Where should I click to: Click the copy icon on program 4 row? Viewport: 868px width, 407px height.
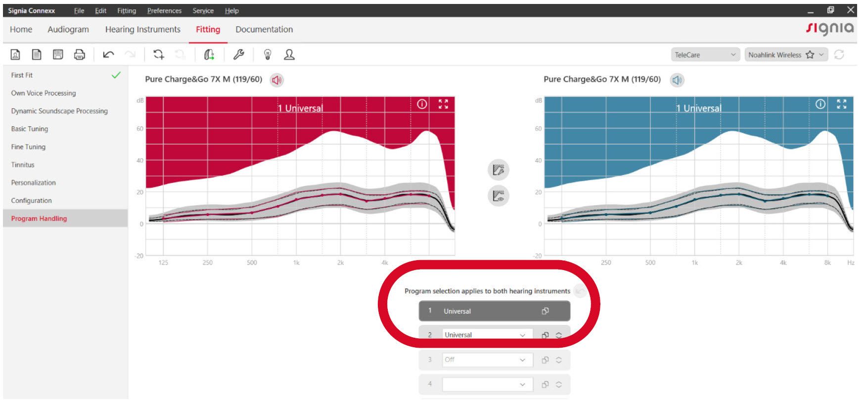click(545, 384)
